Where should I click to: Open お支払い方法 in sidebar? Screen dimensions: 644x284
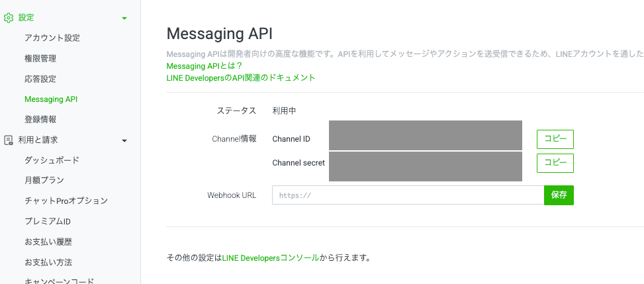tap(48, 262)
